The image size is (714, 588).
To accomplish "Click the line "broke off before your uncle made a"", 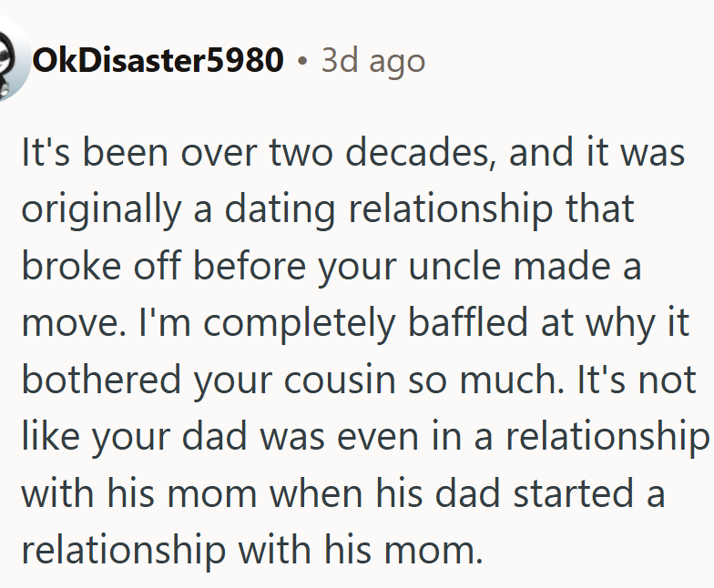I will (331, 267).
